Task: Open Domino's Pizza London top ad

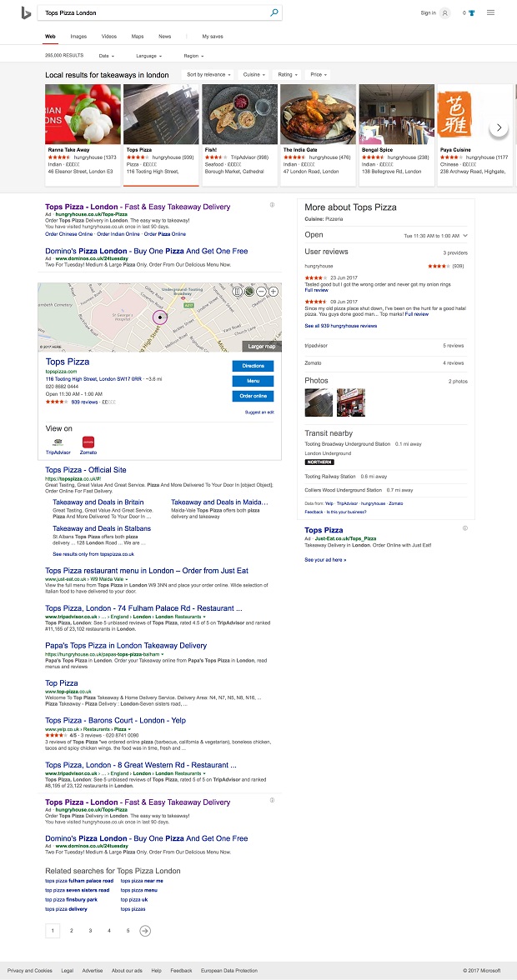Action: 146,252
